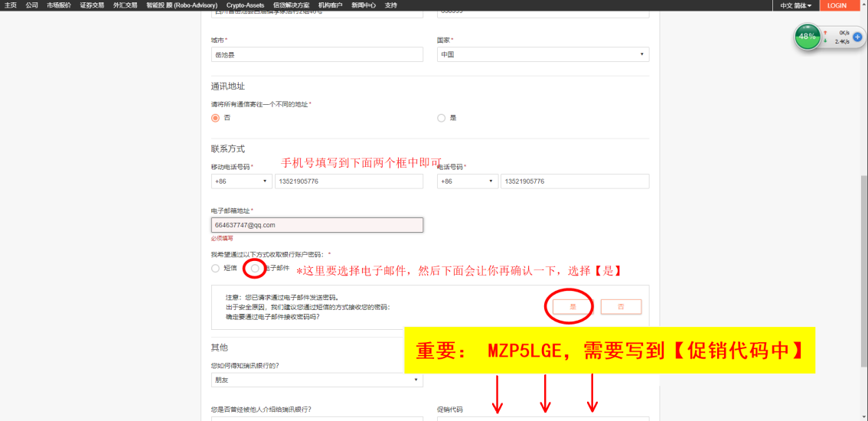Click the 电子邮箱地址 email input field
868x421 pixels.
317,225
